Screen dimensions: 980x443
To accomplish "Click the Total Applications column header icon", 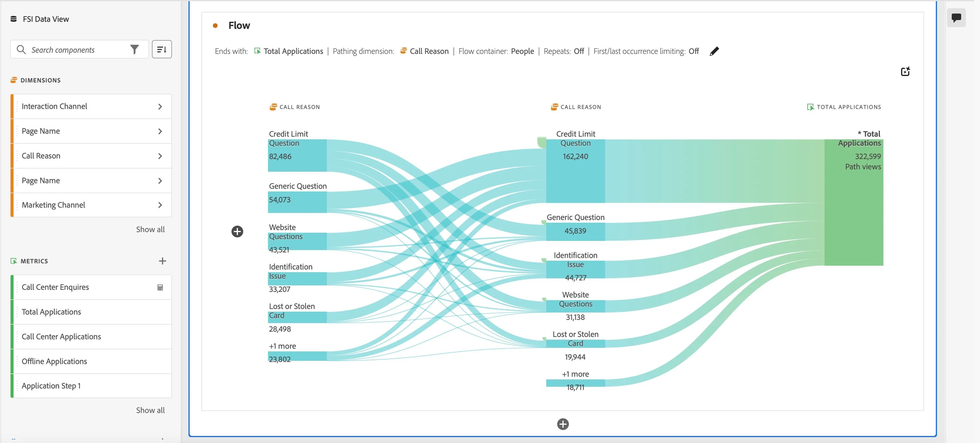I will pos(810,107).
